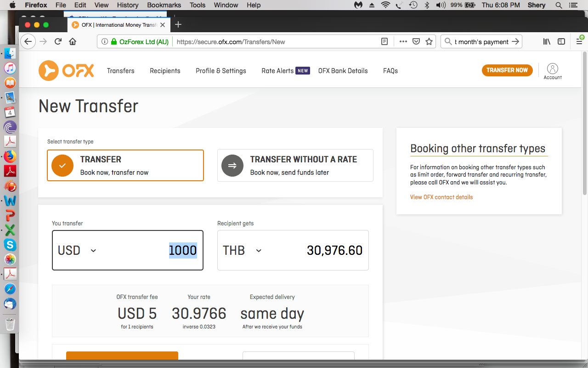Open Thunderbird from the Dock

tap(10, 304)
